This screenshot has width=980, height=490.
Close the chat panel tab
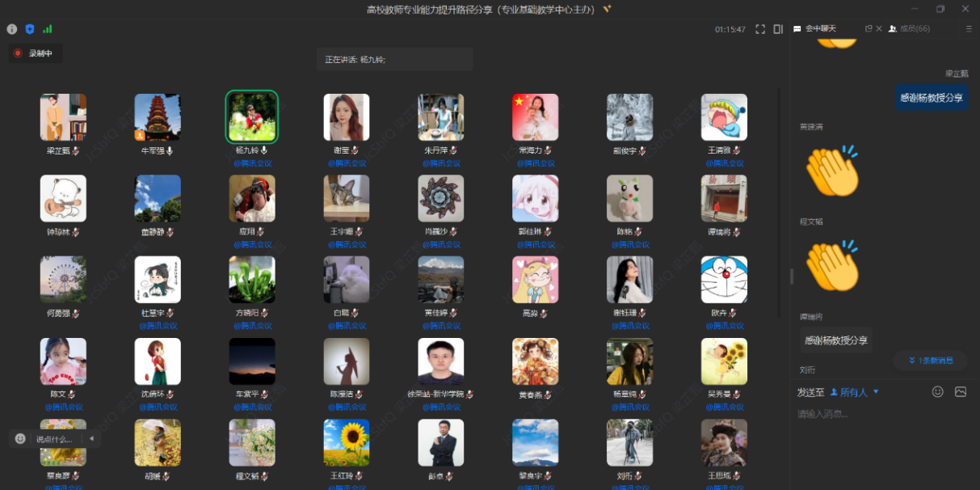click(879, 28)
